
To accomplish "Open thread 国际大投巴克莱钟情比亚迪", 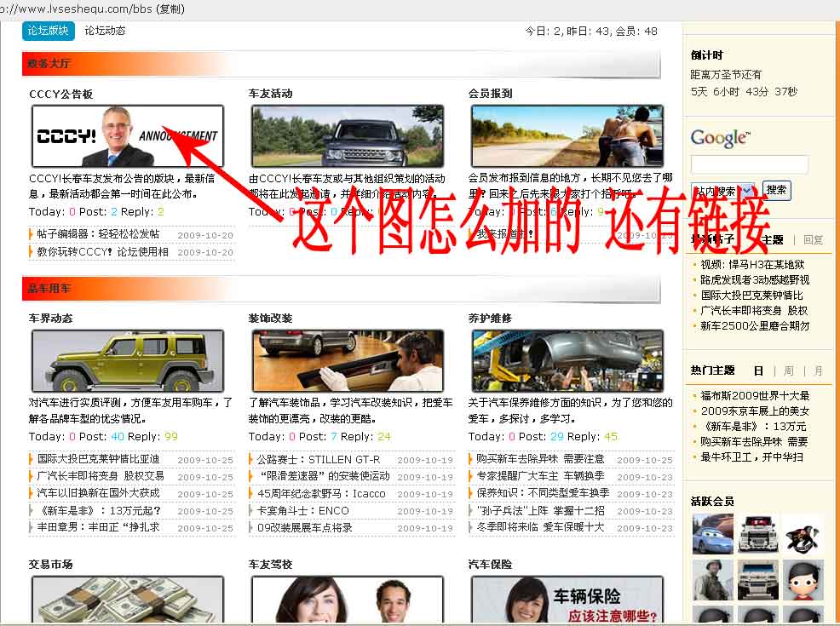I will 99,459.
